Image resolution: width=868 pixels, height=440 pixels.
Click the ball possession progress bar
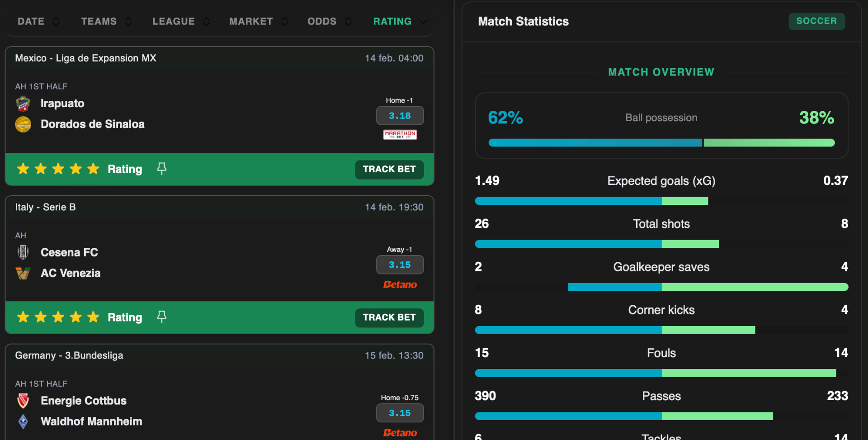(x=661, y=142)
